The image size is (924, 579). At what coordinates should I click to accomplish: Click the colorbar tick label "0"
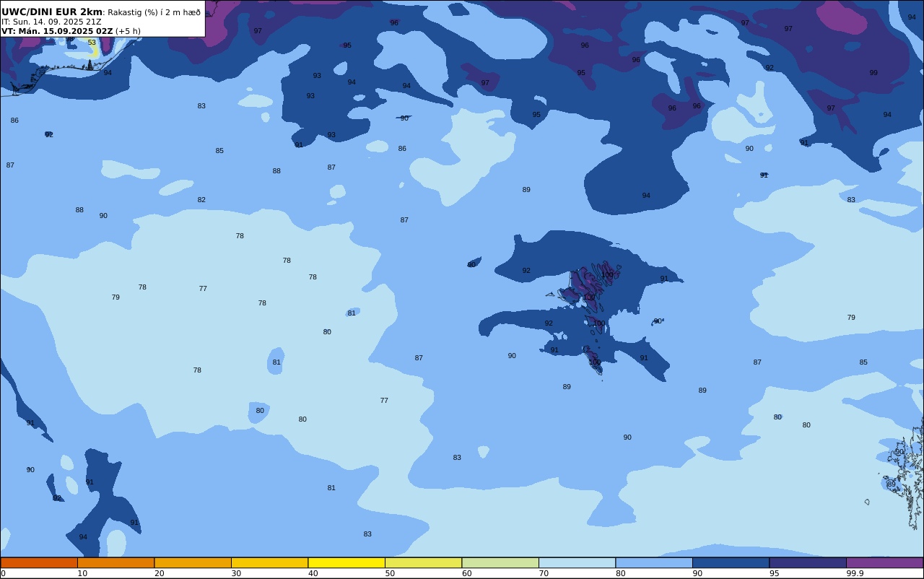[x=3, y=573]
